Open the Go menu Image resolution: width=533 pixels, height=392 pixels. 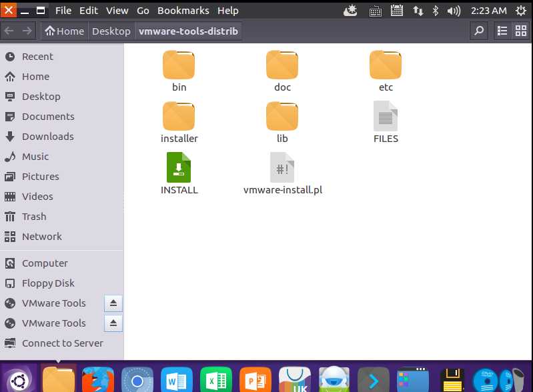tap(143, 11)
